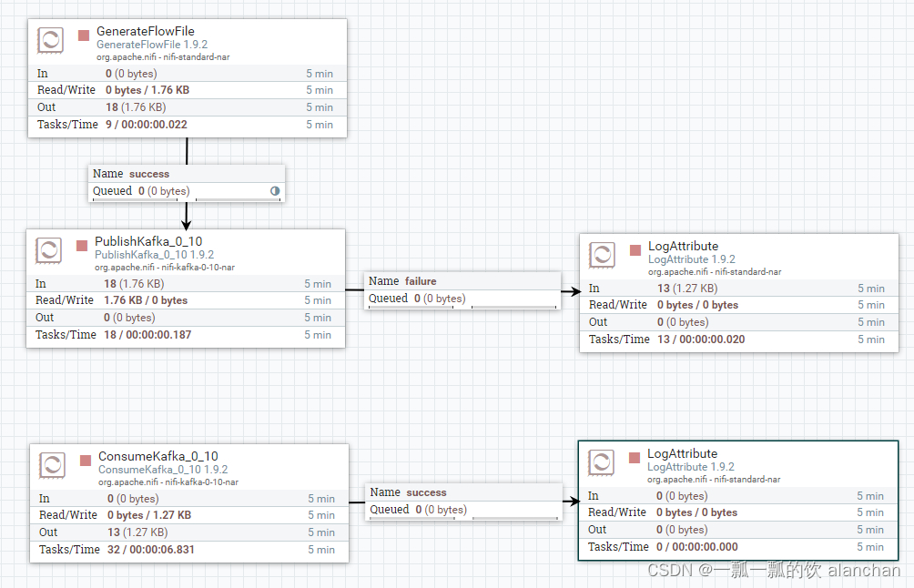Click LogAttribute In value '13 (1.27 KB)'
This screenshot has height=588, width=914.
(687, 289)
